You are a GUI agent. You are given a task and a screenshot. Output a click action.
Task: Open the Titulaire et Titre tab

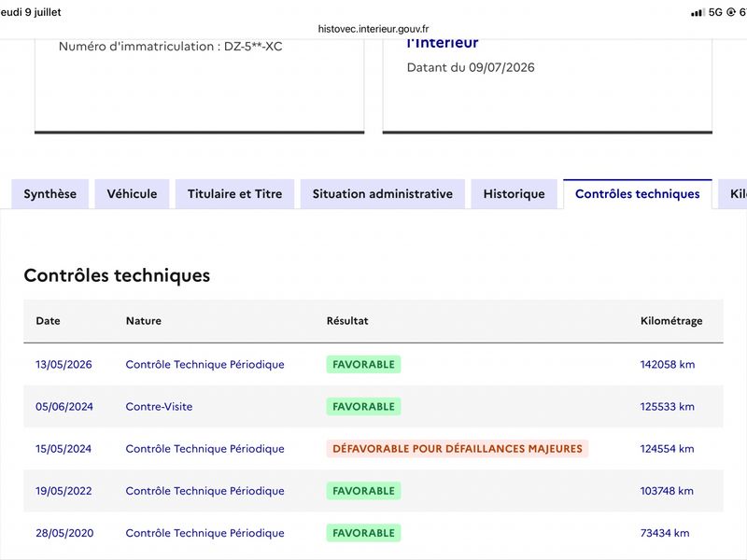[x=235, y=194]
